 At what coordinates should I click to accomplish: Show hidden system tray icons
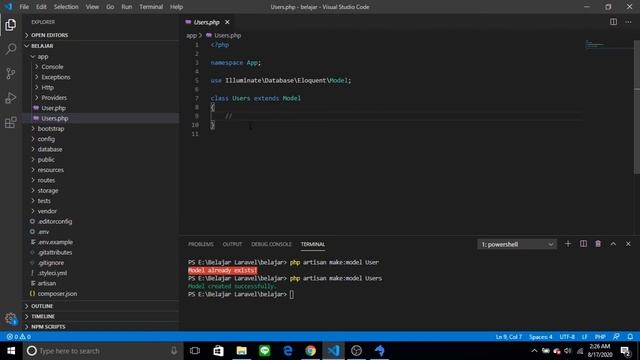(534, 351)
